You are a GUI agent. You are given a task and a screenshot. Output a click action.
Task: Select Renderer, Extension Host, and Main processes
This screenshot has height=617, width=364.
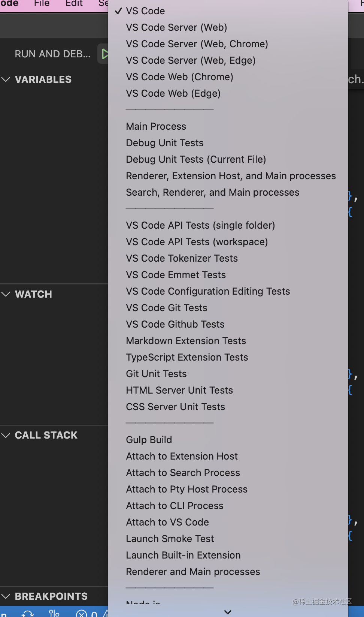point(228,176)
